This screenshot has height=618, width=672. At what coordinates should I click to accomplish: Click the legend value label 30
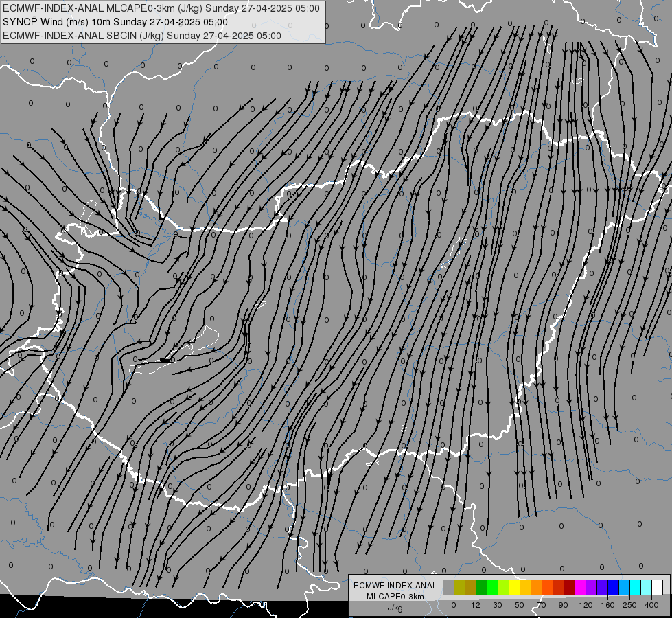coord(498,605)
